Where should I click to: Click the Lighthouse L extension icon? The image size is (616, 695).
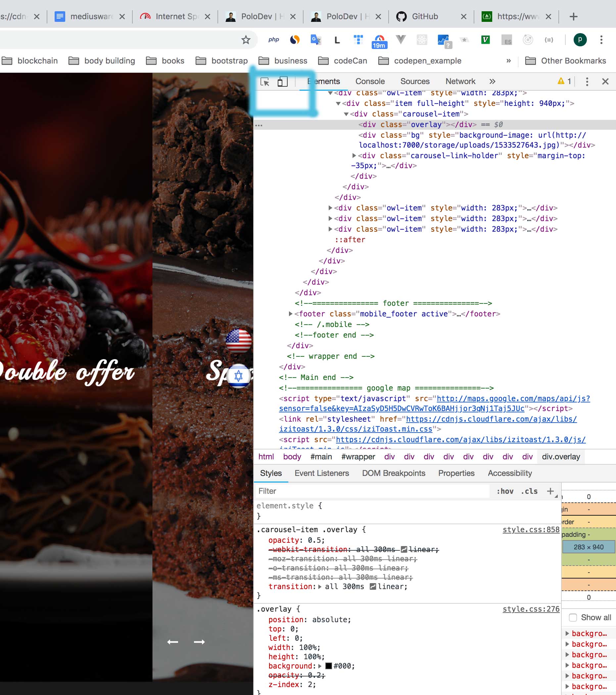tap(337, 40)
